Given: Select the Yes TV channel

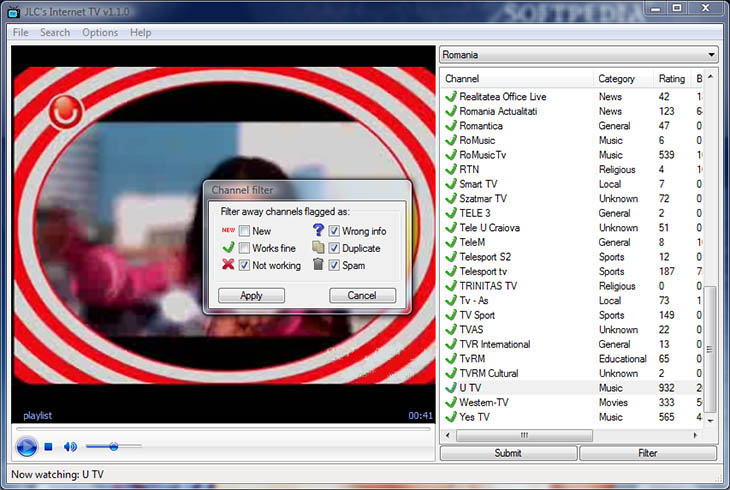Looking at the screenshot, I should click(572, 417).
